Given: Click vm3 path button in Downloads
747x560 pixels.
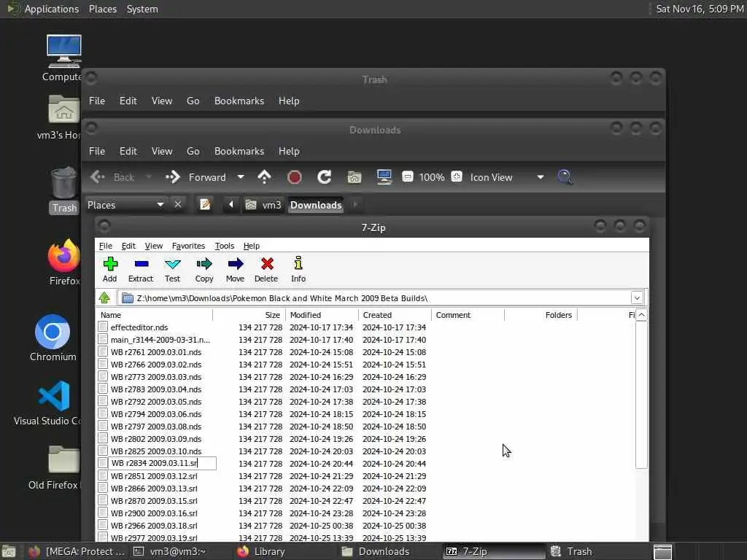Looking at the screenshot, I should (264, 205).
